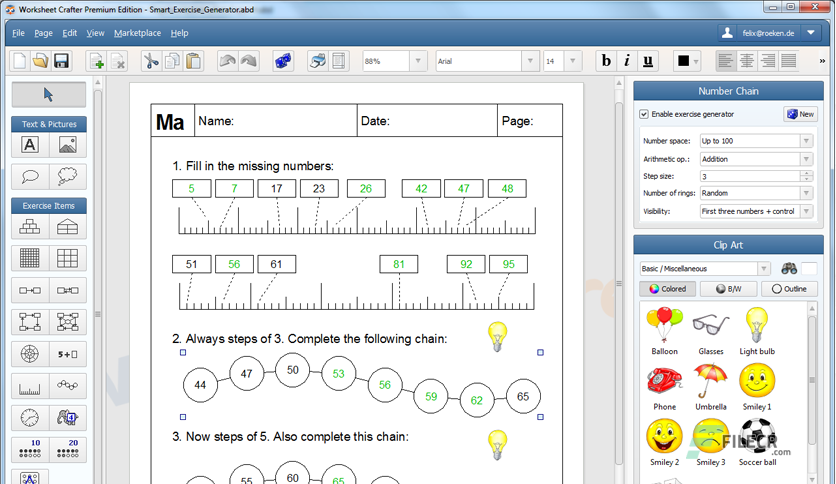Click the Step size input field

pyautogui.click(x=750, y=176)
